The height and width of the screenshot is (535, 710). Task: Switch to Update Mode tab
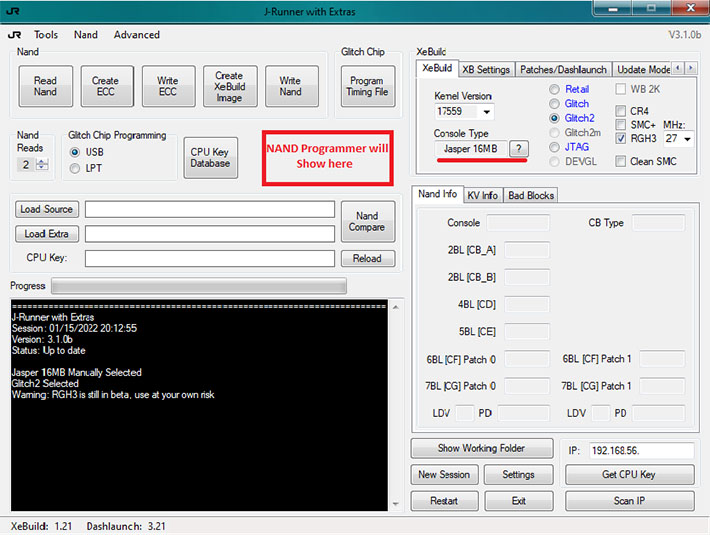[643, 69]
